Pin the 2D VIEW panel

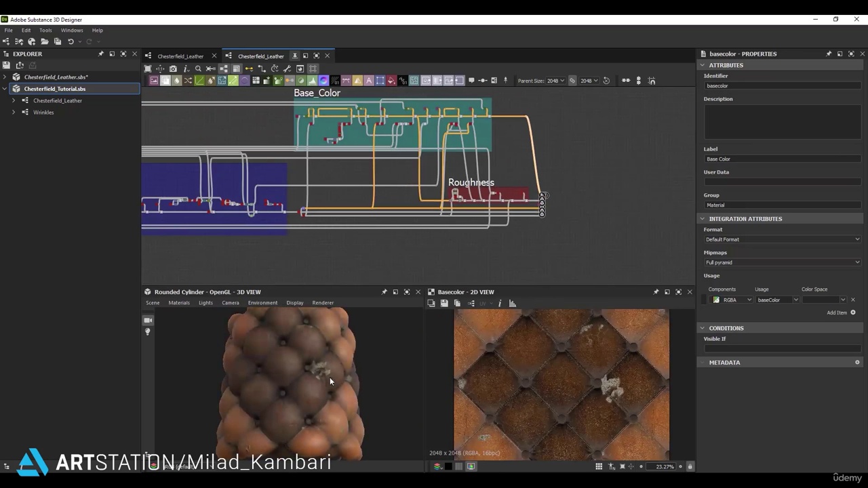656,292
